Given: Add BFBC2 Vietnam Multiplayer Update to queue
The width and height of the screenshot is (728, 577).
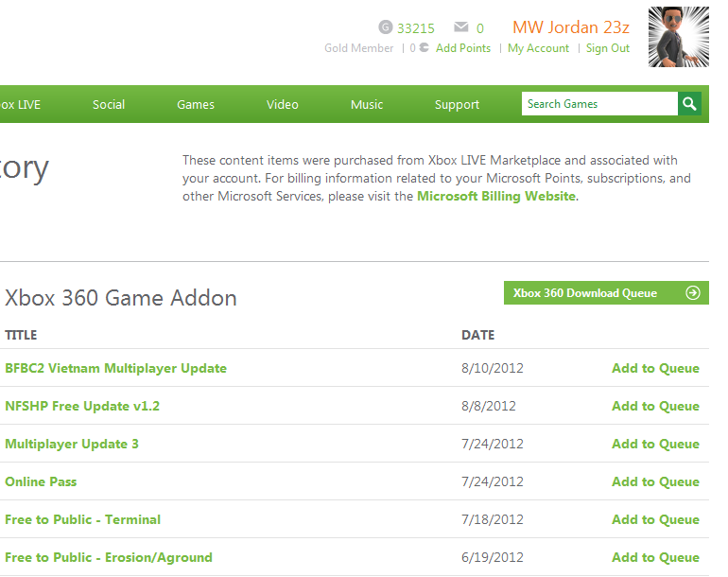Looking at the screenshot, I should [x=655, y=368].
